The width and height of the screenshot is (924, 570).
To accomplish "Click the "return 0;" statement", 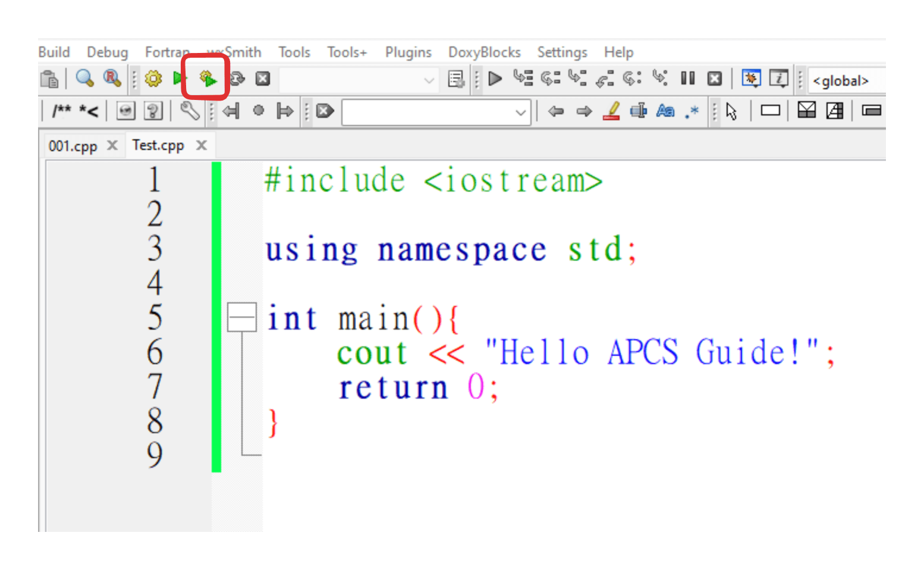I will pos(419,387).
